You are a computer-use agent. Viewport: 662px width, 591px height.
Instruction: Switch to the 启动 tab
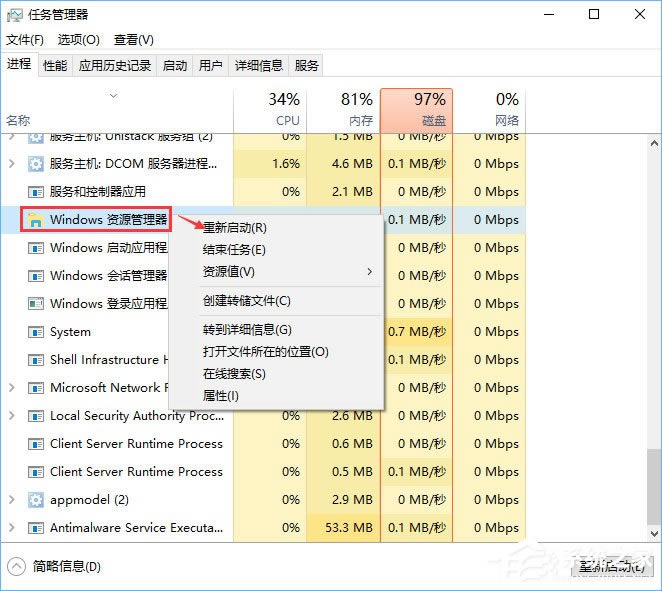175,65
